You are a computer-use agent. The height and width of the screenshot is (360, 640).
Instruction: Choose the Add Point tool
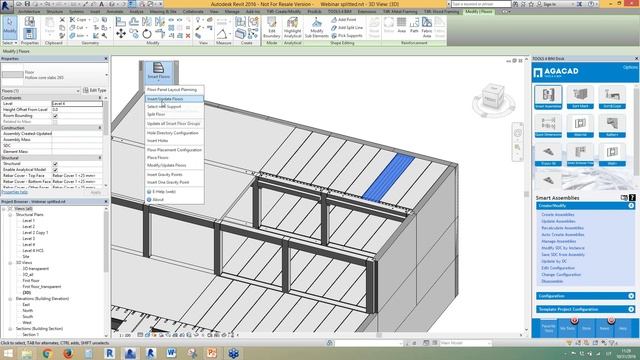coord(344,20)
